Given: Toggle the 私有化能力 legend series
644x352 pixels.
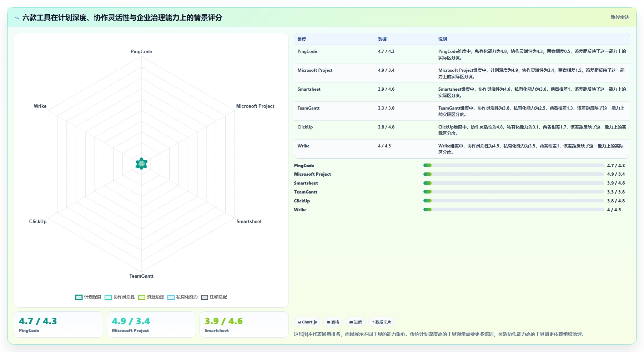Looking at the screenshot, I should (182, 297).
